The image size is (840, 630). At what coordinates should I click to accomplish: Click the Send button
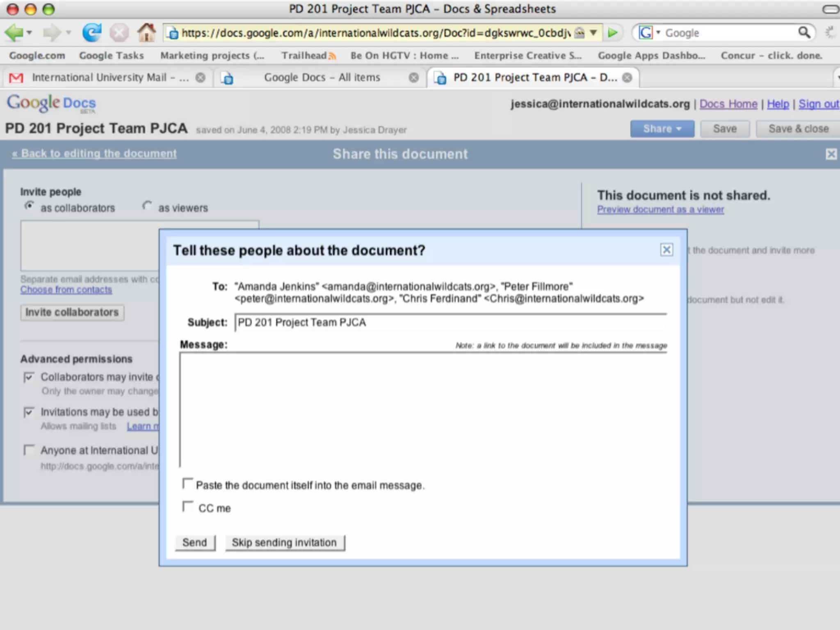pos(195,543)
